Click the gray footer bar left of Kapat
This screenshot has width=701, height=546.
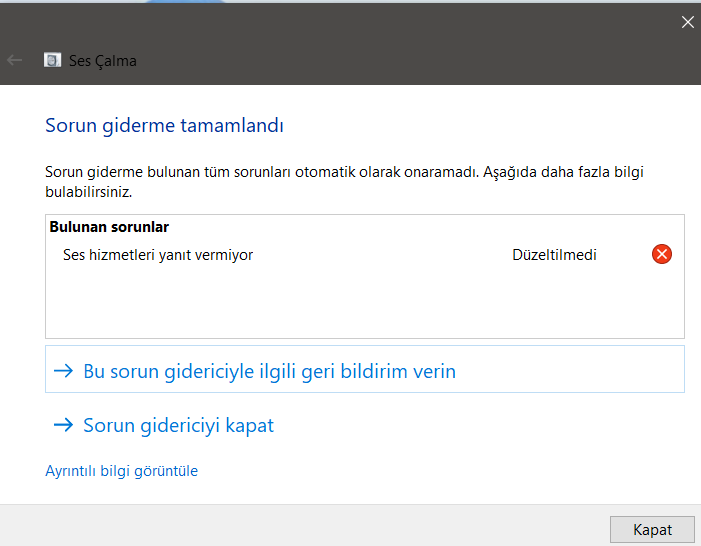click(300, 525)
